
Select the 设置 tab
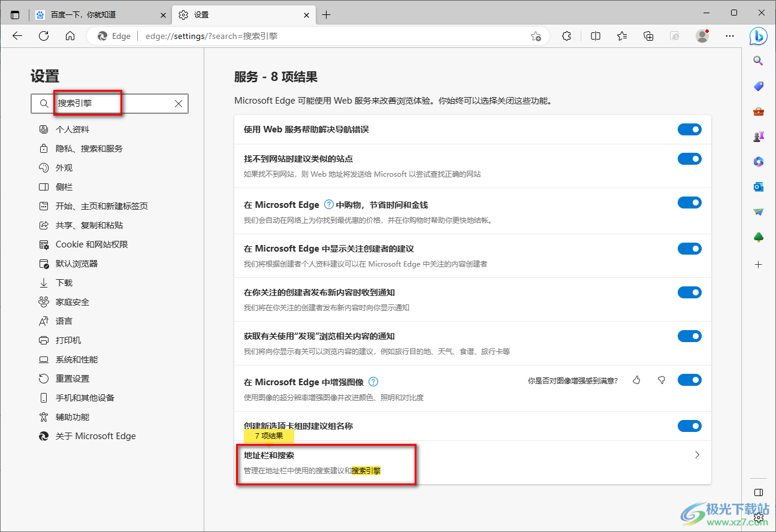244,15
